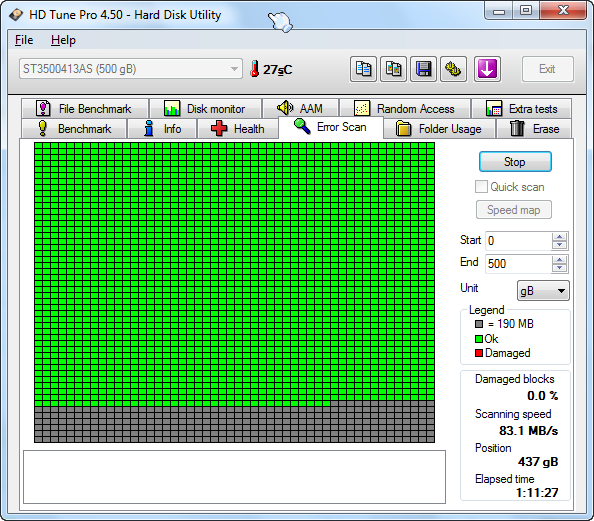Click the gray 190 MB legend swatch

tap(479, 324)
